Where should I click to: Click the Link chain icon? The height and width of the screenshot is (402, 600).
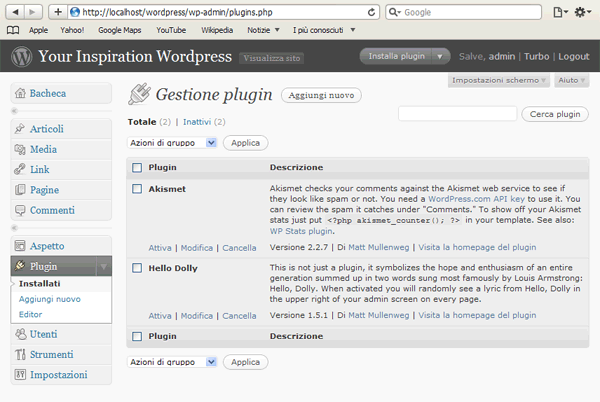(x=20, y=169)
